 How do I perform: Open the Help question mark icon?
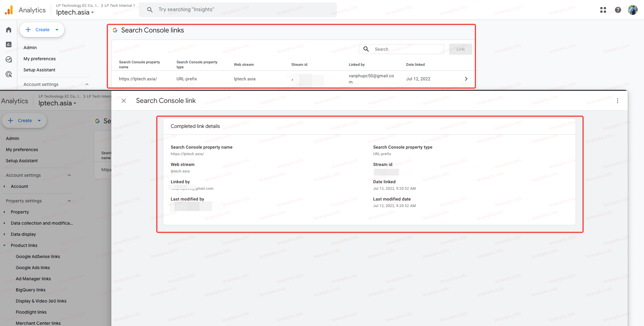coord(618,10)
